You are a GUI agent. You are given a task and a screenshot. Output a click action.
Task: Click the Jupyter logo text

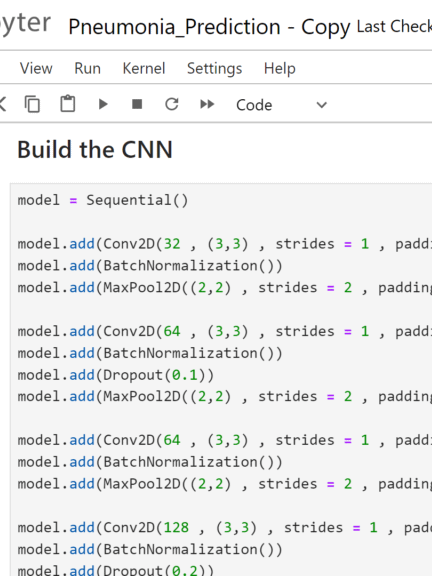coord(24,24)
